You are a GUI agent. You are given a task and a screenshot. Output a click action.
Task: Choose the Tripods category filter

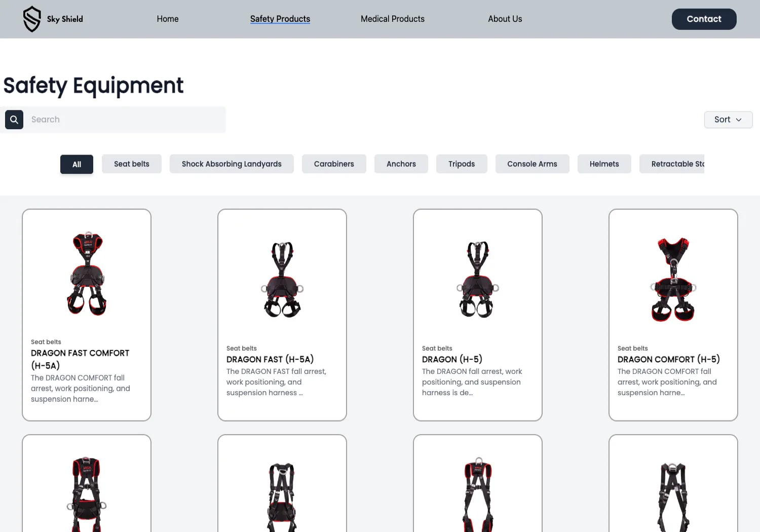(x=462, y=164)
